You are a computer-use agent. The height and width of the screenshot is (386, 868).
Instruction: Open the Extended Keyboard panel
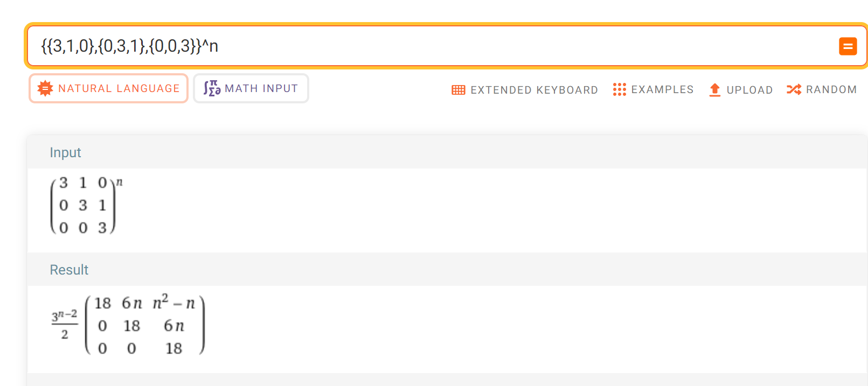534,90
